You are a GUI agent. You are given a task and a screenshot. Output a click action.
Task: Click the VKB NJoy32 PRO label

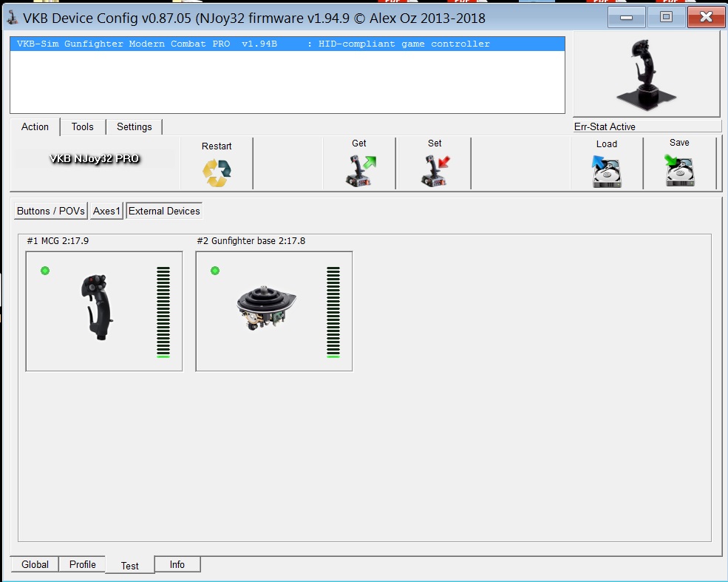pos(95,158)
